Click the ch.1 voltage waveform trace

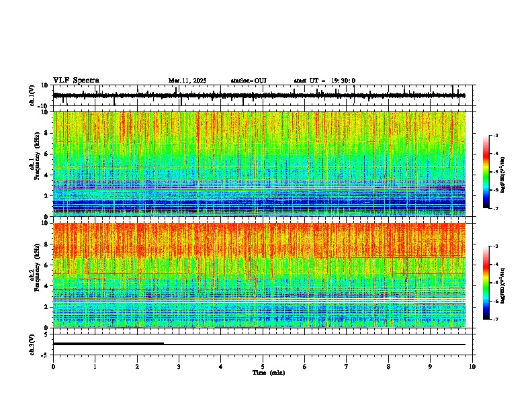[x=259, y=95]
